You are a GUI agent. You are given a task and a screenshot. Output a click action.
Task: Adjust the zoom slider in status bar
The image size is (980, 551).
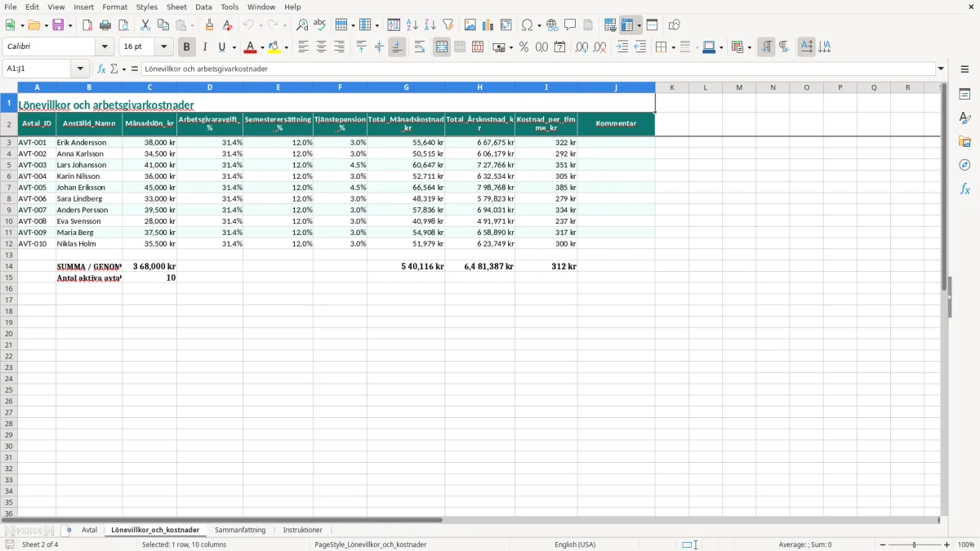[x=914, y=544]
